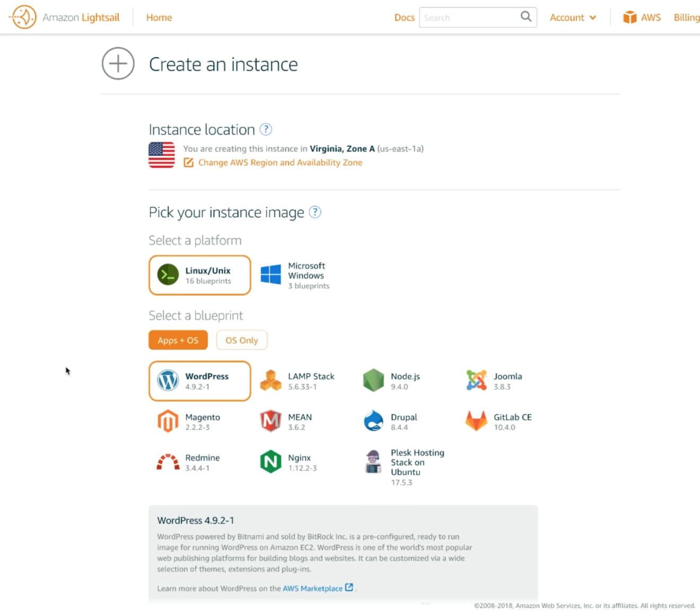Click the Create an instance plus icon
This screenshot has width=700, height=611.
[118, 64]
